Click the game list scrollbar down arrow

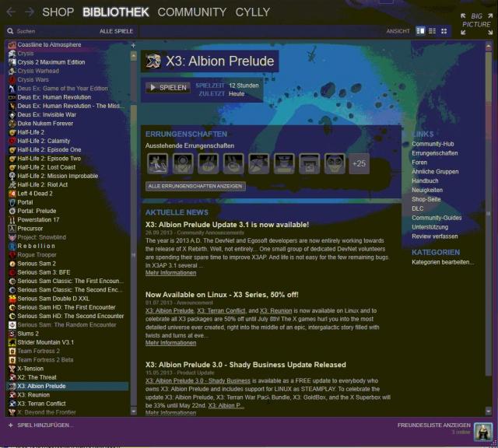pos(134,411)
